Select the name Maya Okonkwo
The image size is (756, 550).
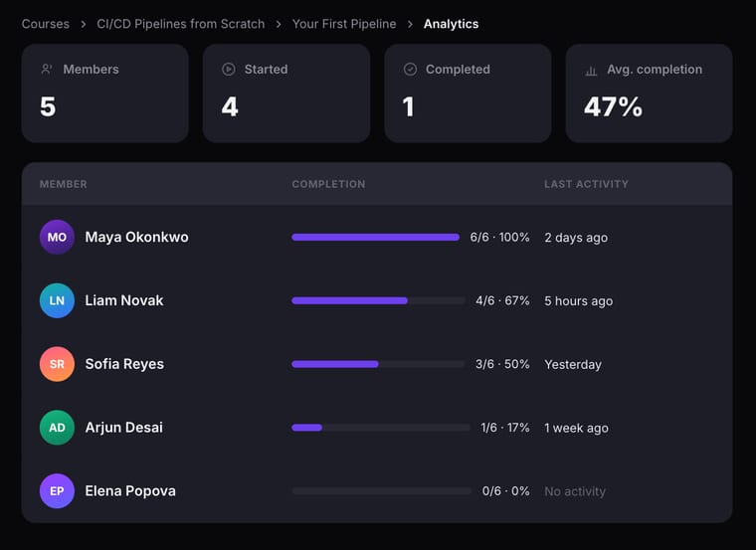point(137,237)
